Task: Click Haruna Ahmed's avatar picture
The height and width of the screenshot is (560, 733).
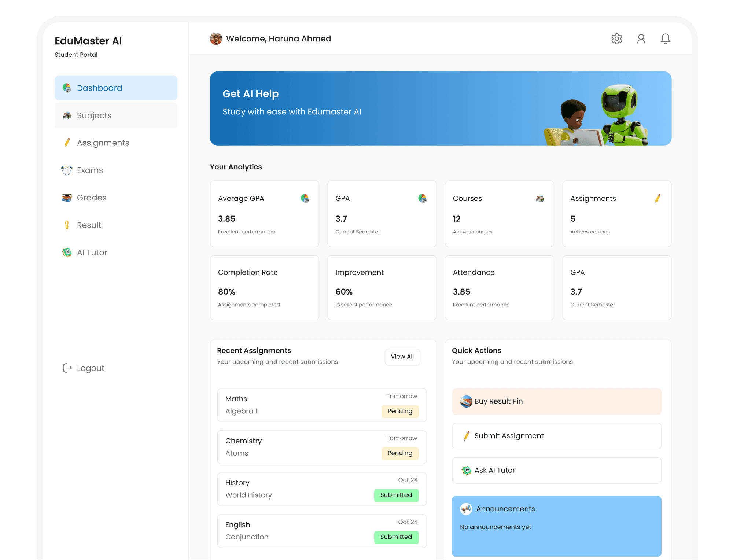Action: (216, 39)
